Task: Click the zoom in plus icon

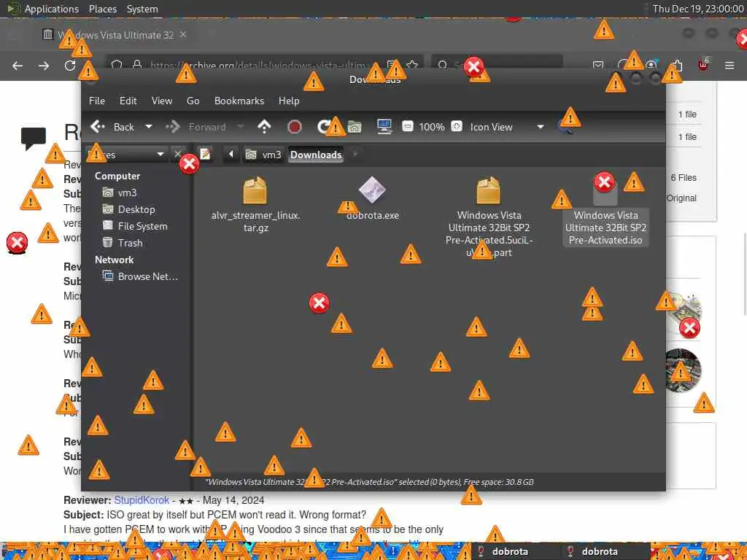Action: pyautogui.click(x=457, y=126)
